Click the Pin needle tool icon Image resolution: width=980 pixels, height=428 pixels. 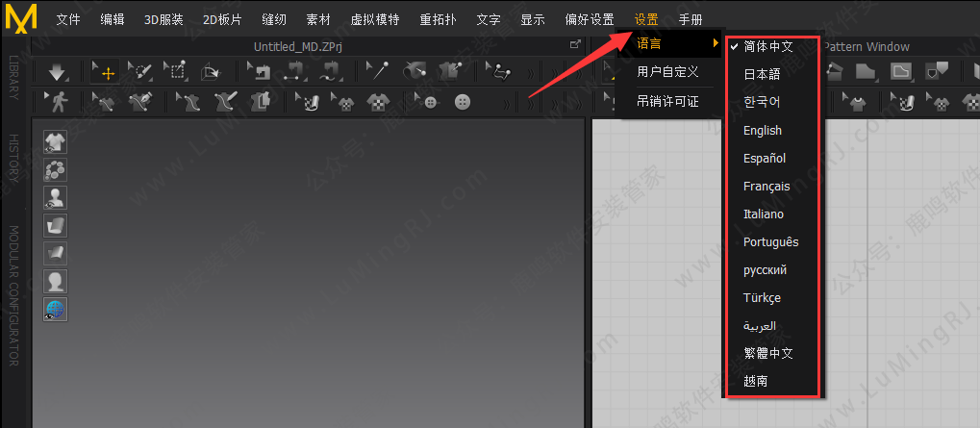[381, 71]
